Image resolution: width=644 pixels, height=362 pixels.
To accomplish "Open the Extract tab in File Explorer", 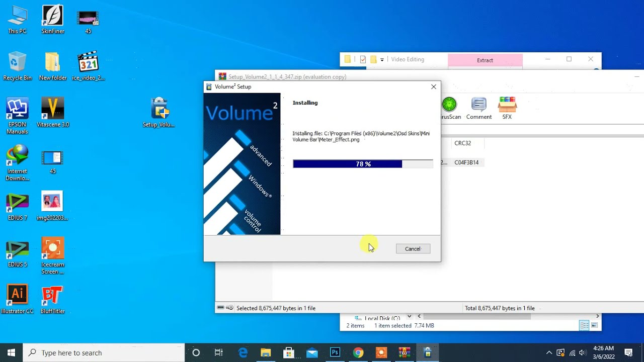I will point(485,60).
